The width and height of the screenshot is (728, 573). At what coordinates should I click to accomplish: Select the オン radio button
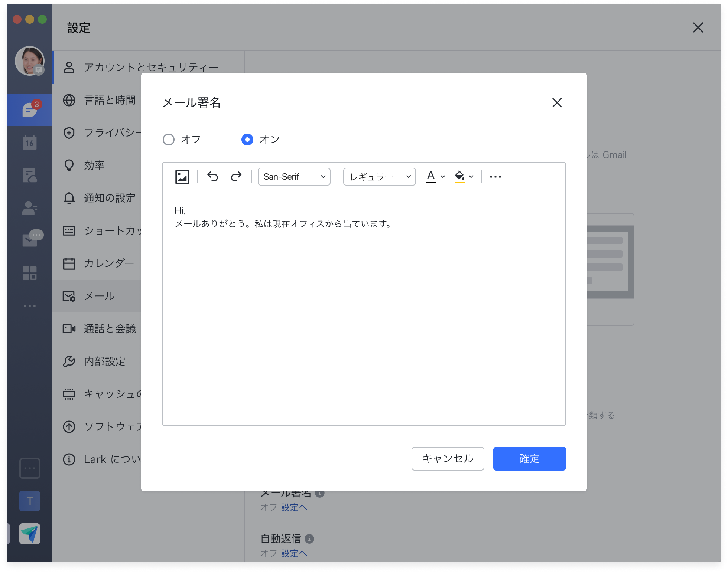click(247, 140)
